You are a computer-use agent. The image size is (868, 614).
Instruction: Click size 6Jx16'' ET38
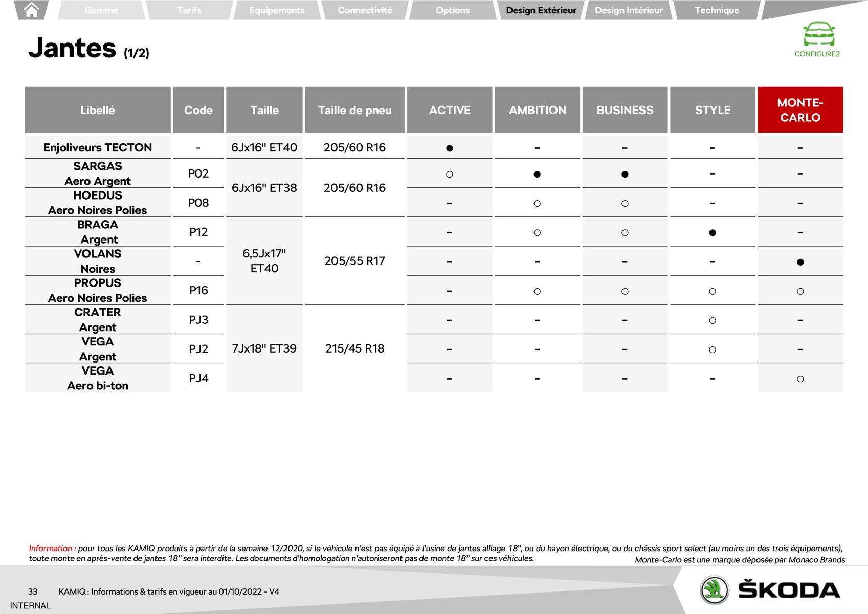[264, 188]
